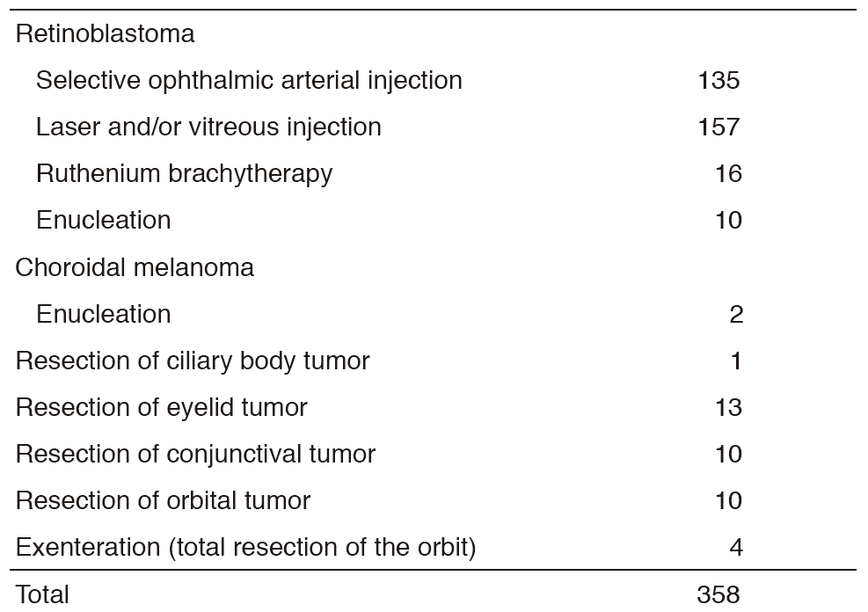This screenshot has height=612, width=868.
Task: Select the Exenteration row label
Action: 245,548
